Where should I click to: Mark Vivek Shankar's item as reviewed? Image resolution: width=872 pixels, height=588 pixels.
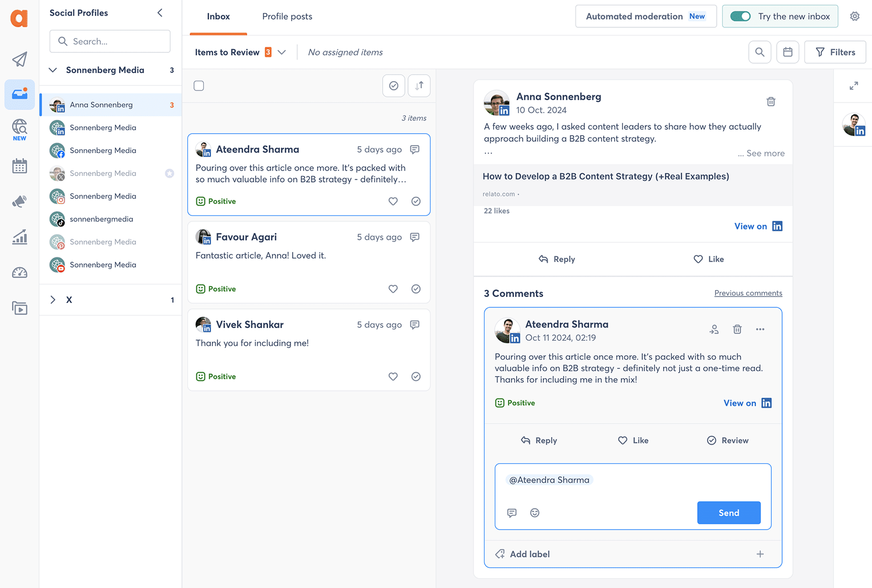point(416,377)
